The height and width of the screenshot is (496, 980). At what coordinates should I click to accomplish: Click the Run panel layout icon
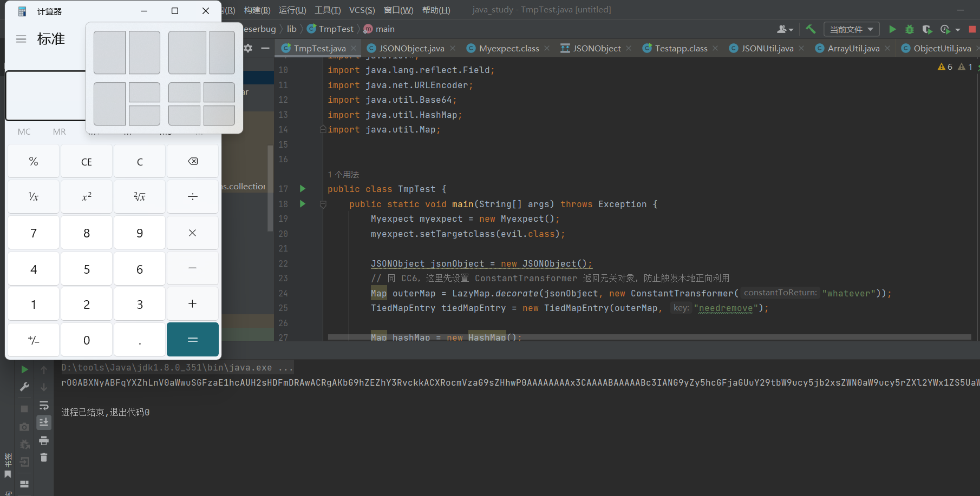point(24,484)
